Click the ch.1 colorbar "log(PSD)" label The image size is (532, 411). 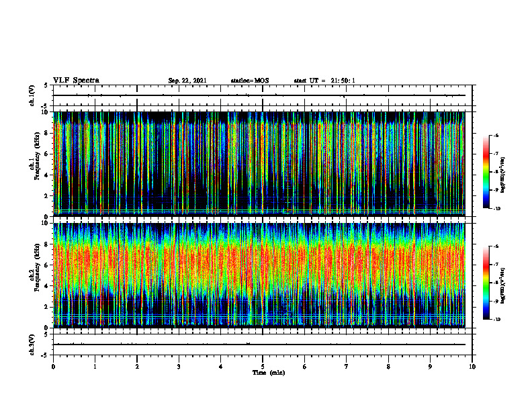pyautogui.click(x=503, y=175)
